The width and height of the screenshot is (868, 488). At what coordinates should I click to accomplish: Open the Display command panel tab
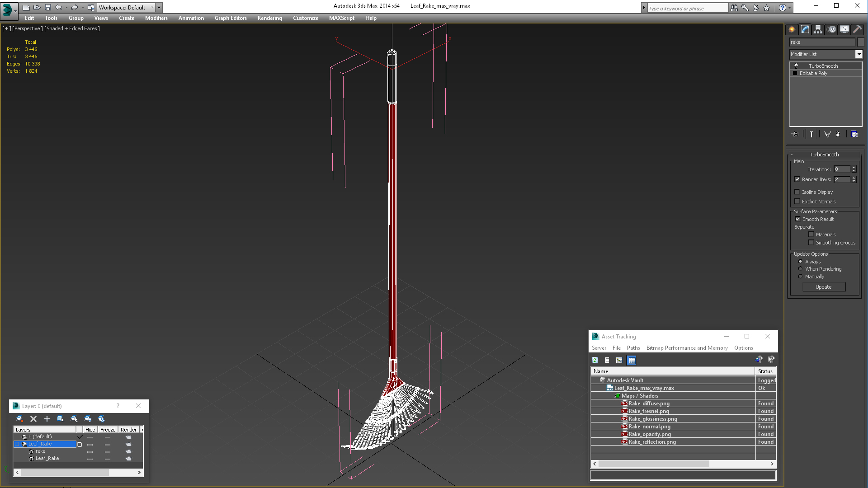(844, 29)
